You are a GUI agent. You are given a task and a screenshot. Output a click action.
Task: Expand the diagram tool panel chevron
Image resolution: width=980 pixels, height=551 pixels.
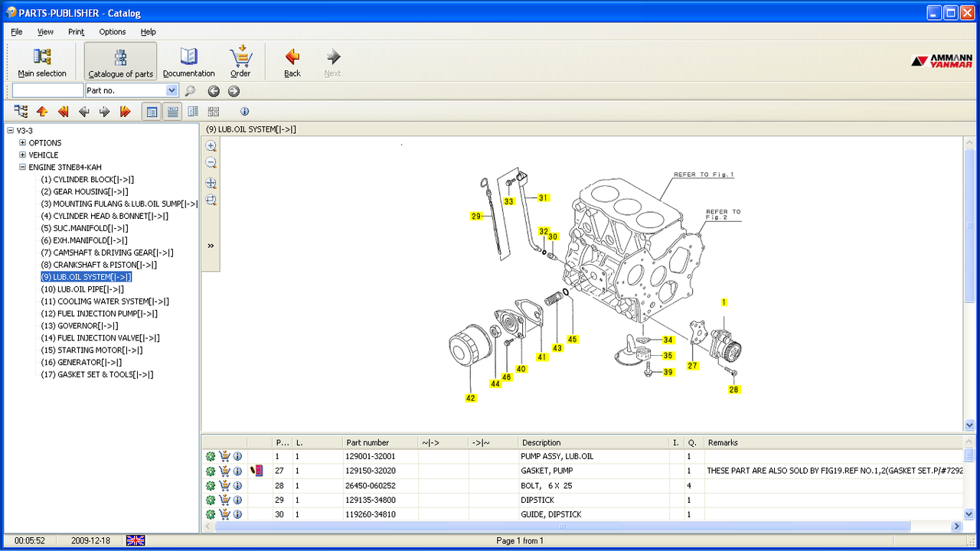point(211,246)
